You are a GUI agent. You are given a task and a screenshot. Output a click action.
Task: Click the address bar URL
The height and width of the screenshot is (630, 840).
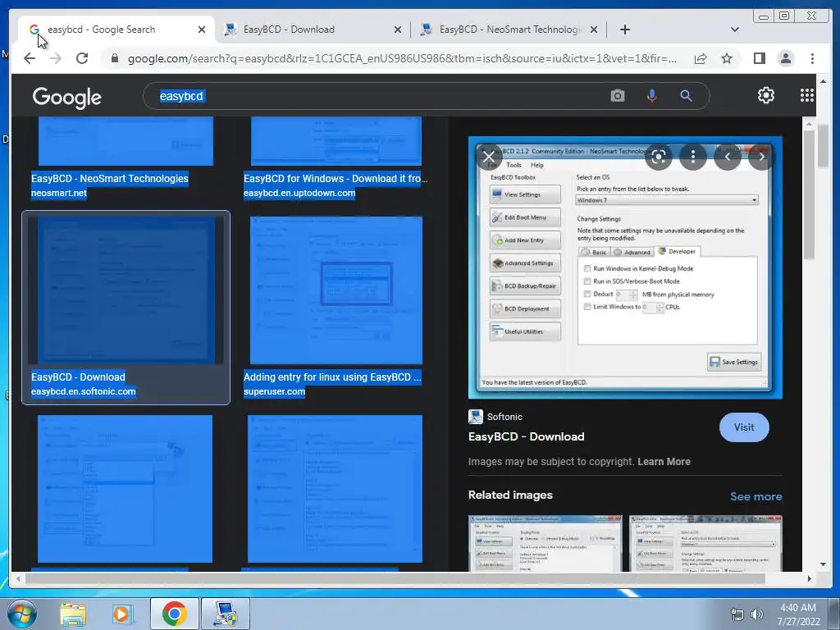402,58
